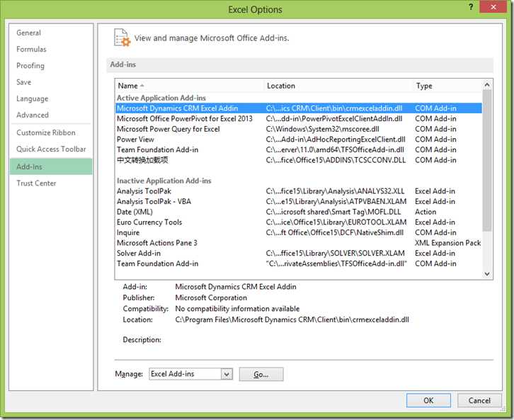This screenshot has height=420, width=514.
Task: Select the Power View add-in row
Action: pyautogui.click(x=299, y=140)
